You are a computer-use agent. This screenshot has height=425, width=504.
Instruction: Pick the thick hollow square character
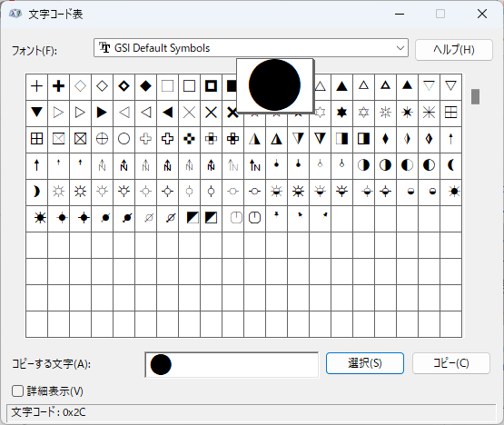(x=211, y=86)
